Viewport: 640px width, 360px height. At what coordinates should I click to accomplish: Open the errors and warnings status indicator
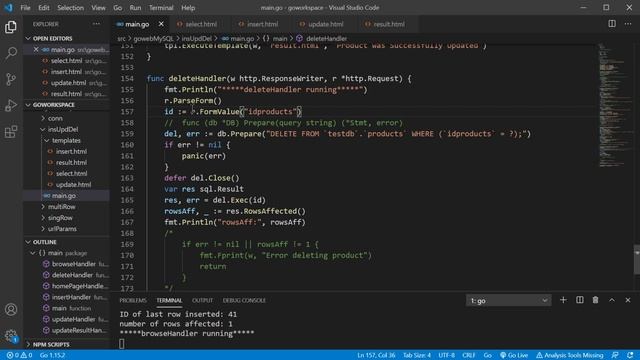19,355
